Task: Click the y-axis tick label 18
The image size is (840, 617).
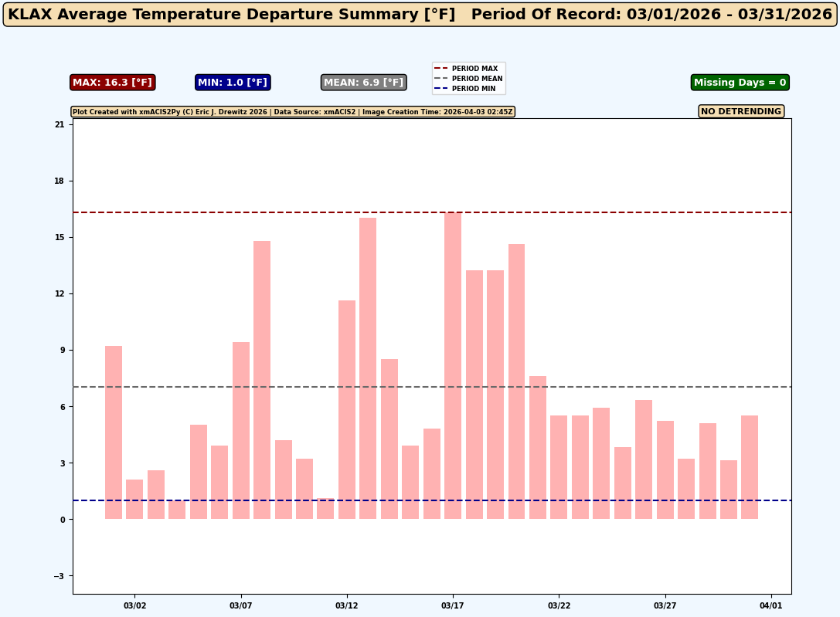Action: [59, 181]
